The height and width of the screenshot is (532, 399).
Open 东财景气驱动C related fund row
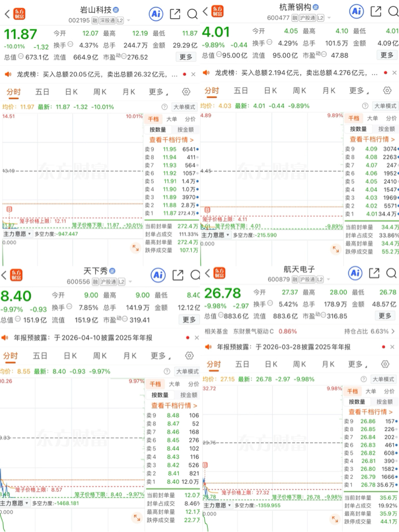click(x=299, y=331)
